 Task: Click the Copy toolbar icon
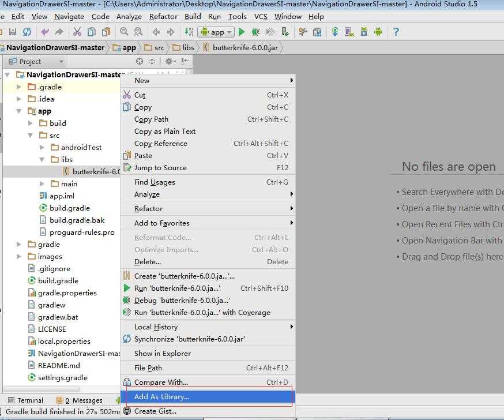tap(92, 32)
